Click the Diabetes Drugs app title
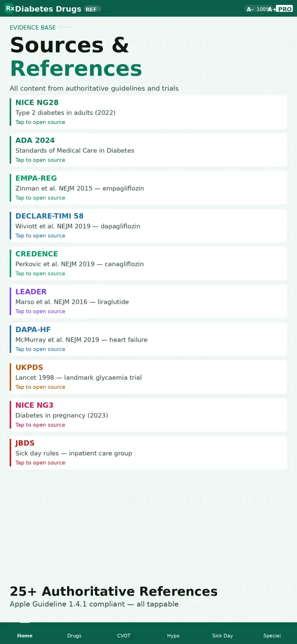 point(48,9)
